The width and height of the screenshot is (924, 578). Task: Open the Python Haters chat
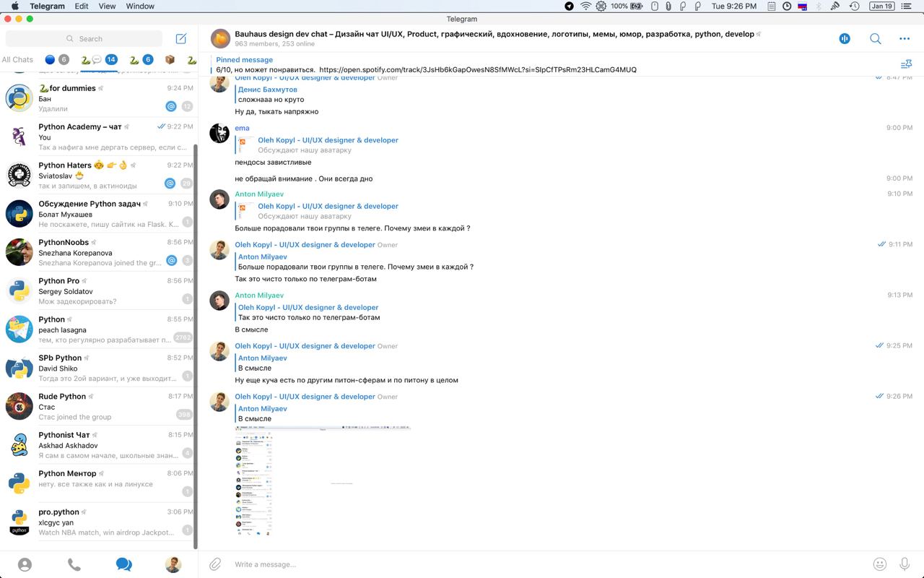coord(99,175)
